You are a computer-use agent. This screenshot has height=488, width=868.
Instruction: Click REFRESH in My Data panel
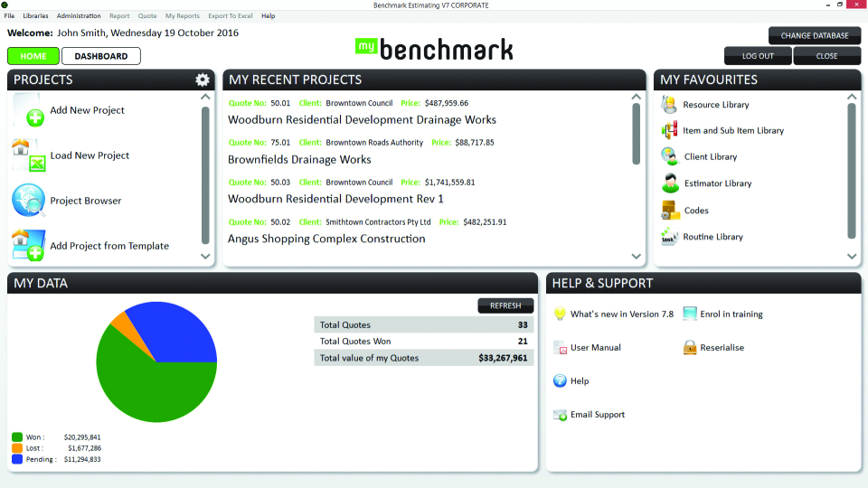pos(505,305)
